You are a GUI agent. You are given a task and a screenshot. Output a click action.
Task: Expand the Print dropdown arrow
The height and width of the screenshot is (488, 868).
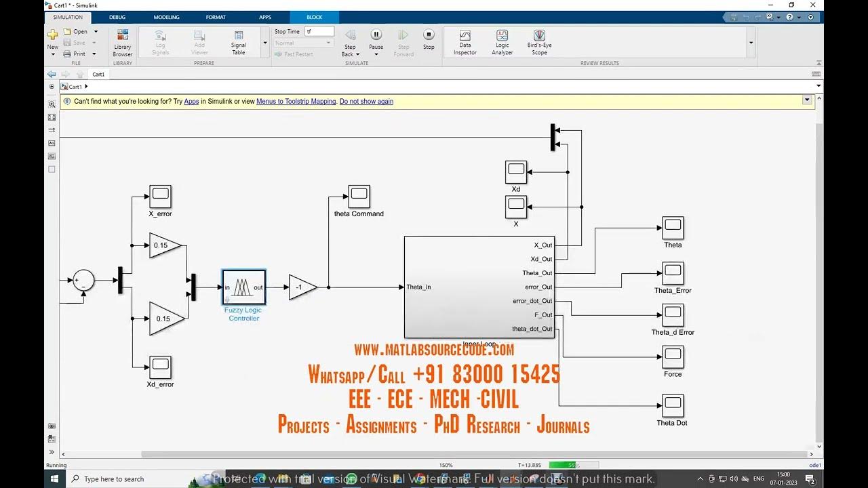[x=94, y=54]
